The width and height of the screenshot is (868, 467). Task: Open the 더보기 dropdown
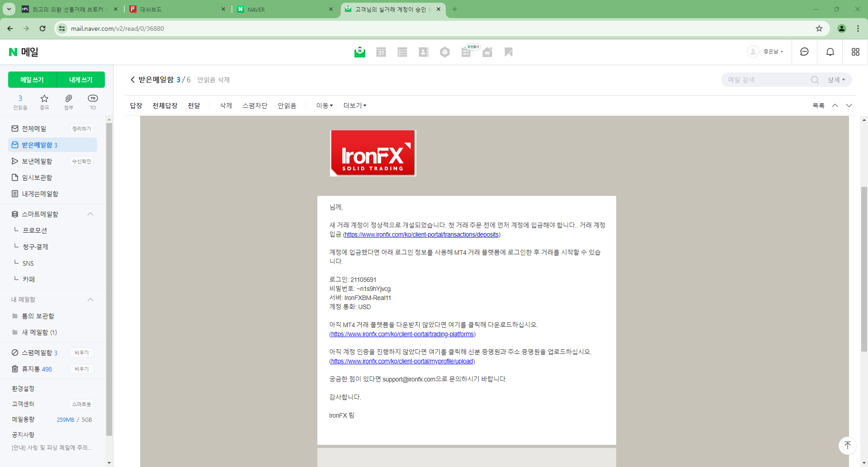tap(354, 105)
